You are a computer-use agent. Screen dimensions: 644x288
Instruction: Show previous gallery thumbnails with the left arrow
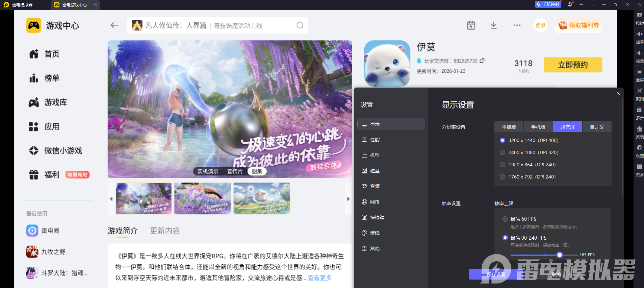[x=111, y=199]
